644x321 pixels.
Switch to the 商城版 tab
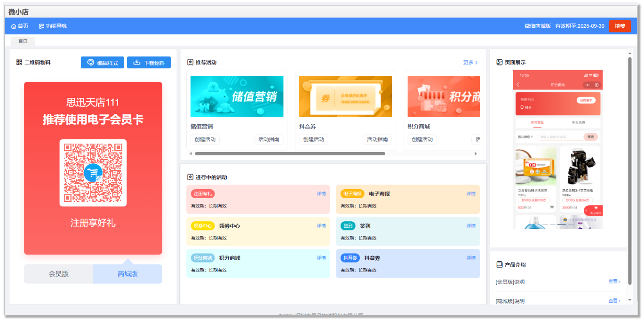127,274
